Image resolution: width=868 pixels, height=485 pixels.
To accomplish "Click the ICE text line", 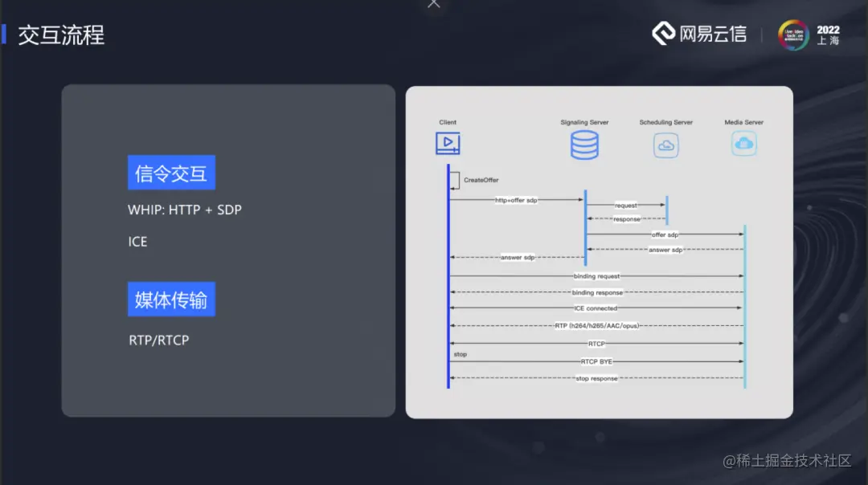I will [x=137, y=242].
